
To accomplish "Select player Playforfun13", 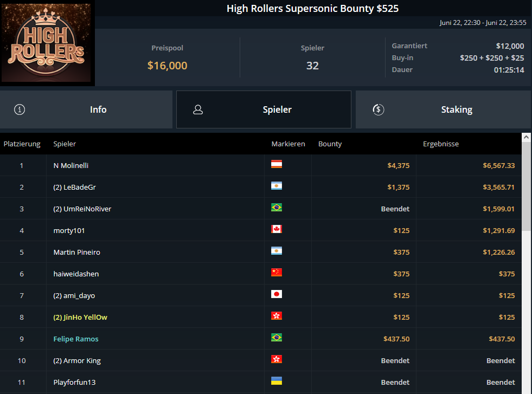I will (74, 383).
